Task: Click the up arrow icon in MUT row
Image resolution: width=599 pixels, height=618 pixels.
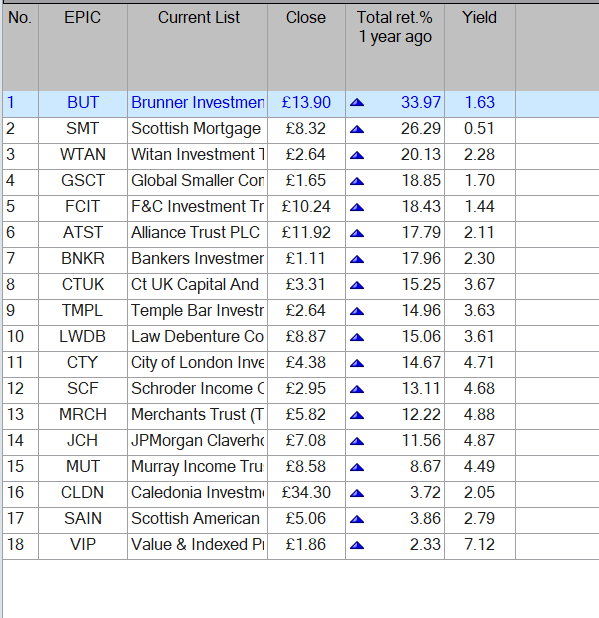Action: [x=357, y=467]
